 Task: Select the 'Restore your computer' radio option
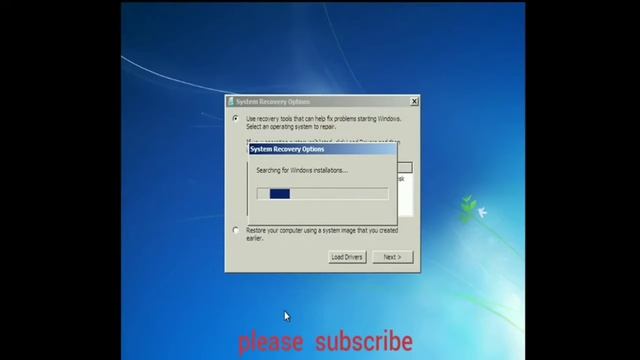[236, 230]
